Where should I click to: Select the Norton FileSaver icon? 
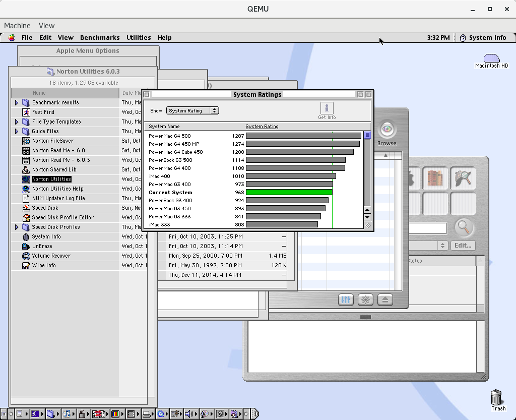26,141
